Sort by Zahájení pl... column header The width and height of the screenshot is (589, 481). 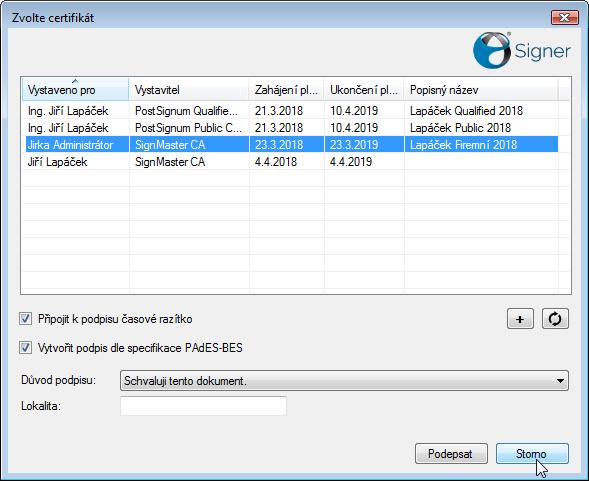click(287, 89)
